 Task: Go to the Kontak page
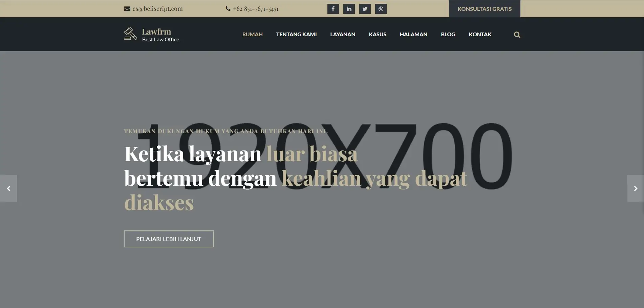click(480, 34)
